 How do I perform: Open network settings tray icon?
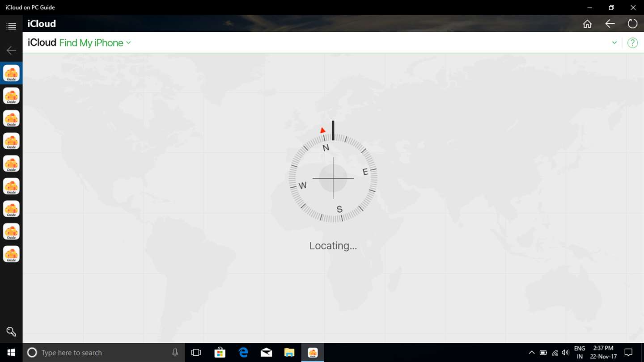[x=555, y=353]
